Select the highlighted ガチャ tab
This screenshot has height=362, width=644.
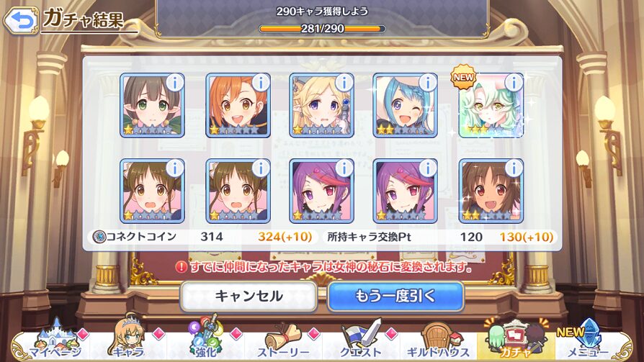[516, 338]
